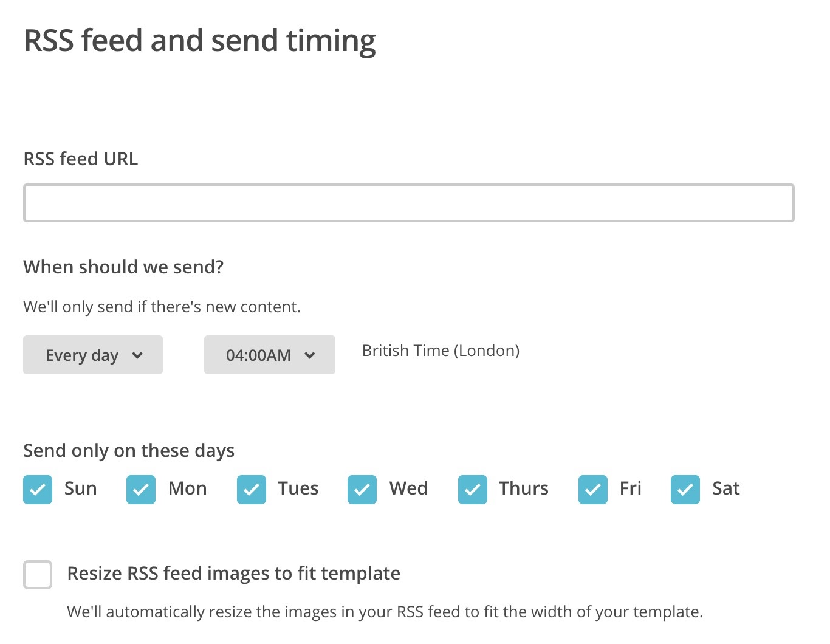Open the Every day frequency dropdown
830x644 pixels.
click(x=92, y=355)
